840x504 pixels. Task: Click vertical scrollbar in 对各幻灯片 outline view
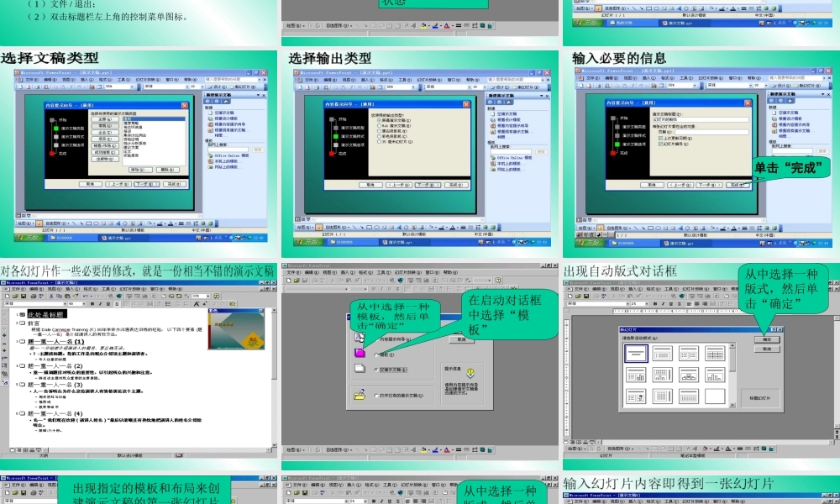click(x=274, y=378)
